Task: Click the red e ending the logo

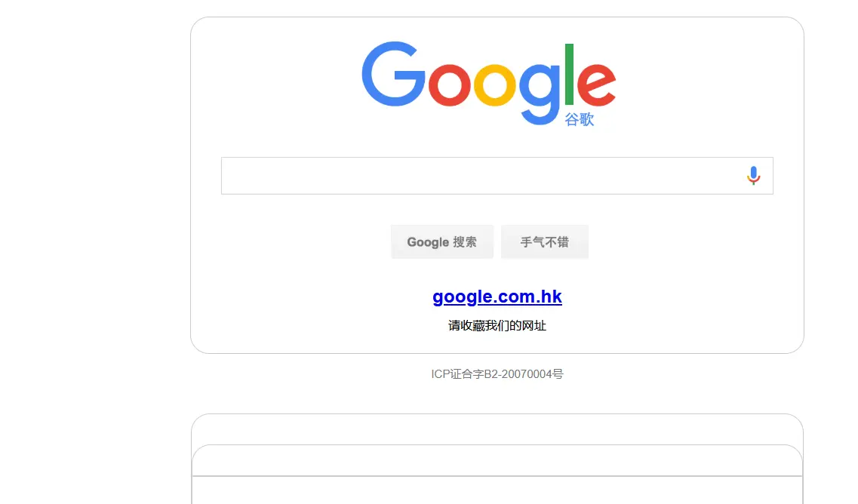Action: tap(596, 85)
